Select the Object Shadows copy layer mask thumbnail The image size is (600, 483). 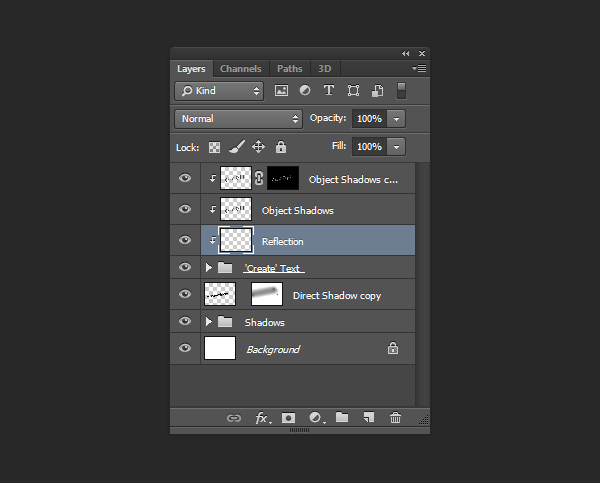[283, 178]
